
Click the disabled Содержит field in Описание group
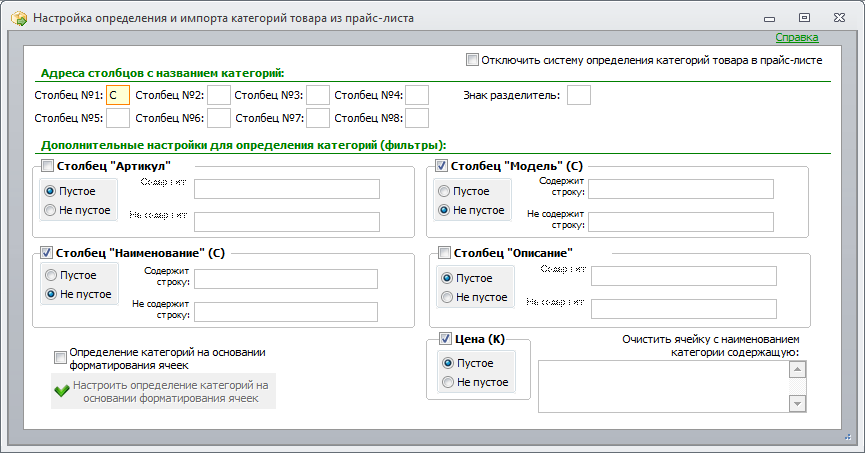684,276
